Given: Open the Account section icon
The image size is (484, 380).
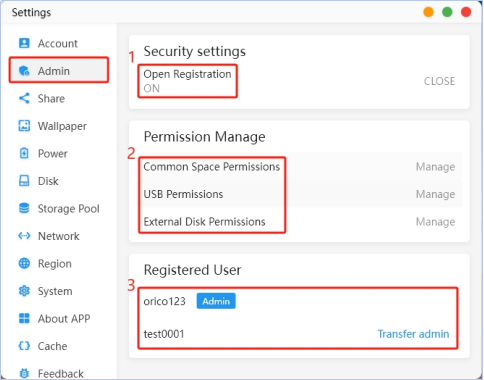Looking at the screenshot, I should (24, 43).
